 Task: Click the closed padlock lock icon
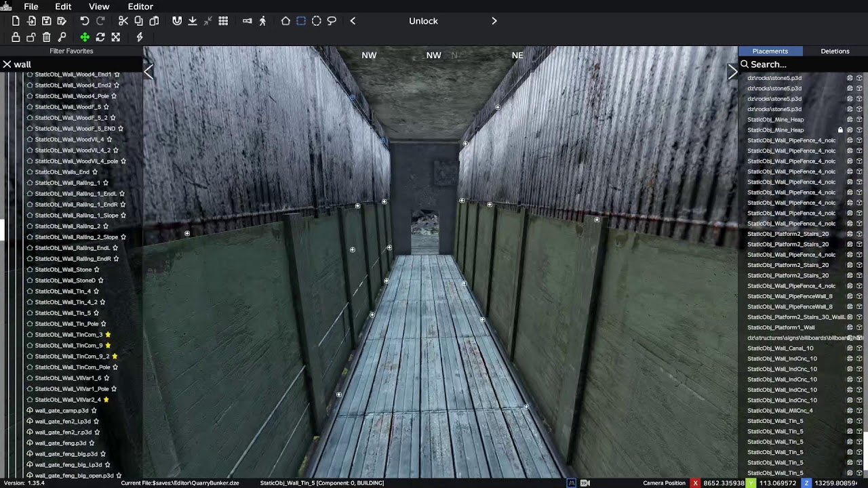pos(16,37)
